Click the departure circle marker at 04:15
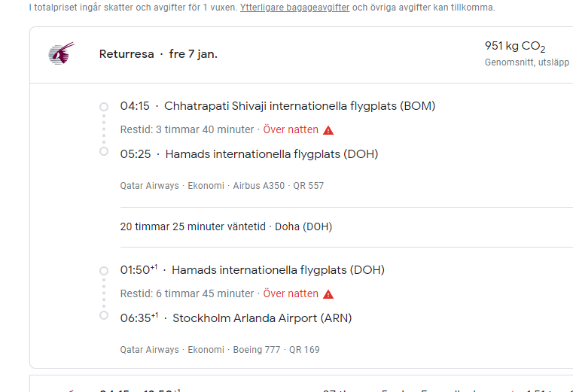The image size is (573, 392). pos(104,106)
